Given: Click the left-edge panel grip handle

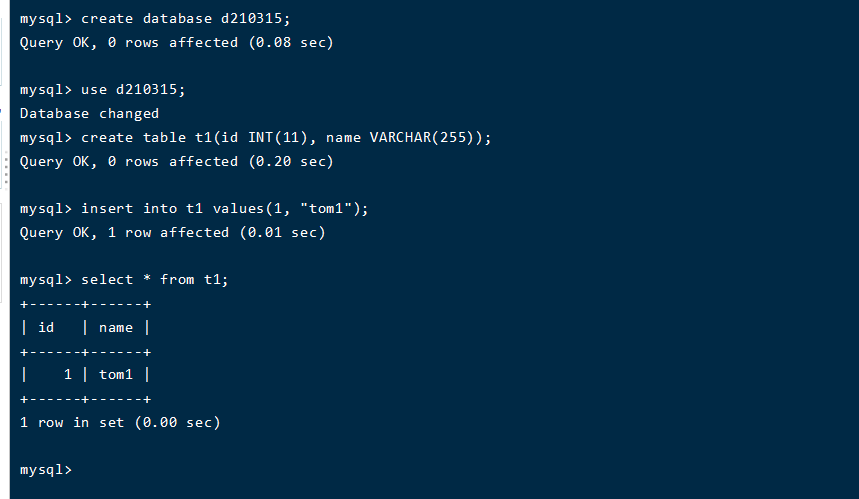Looking at the screenshot, I should 5,172.
